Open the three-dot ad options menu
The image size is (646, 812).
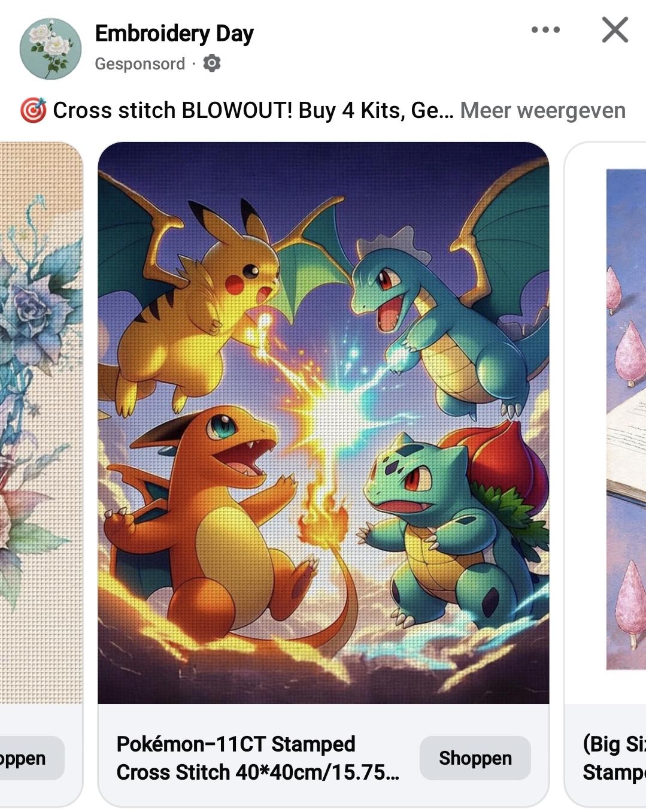pyautogui.click(x=545, y=29)
